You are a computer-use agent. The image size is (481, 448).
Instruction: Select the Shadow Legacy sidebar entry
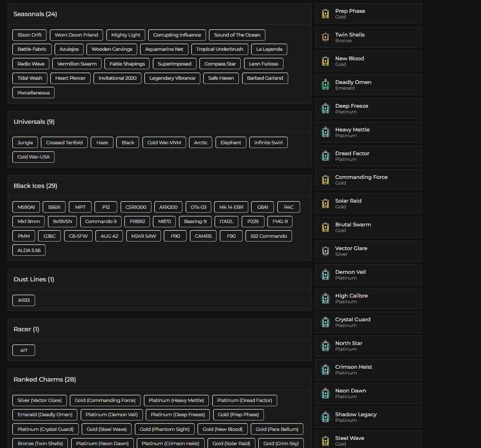[x=368, y=417]
